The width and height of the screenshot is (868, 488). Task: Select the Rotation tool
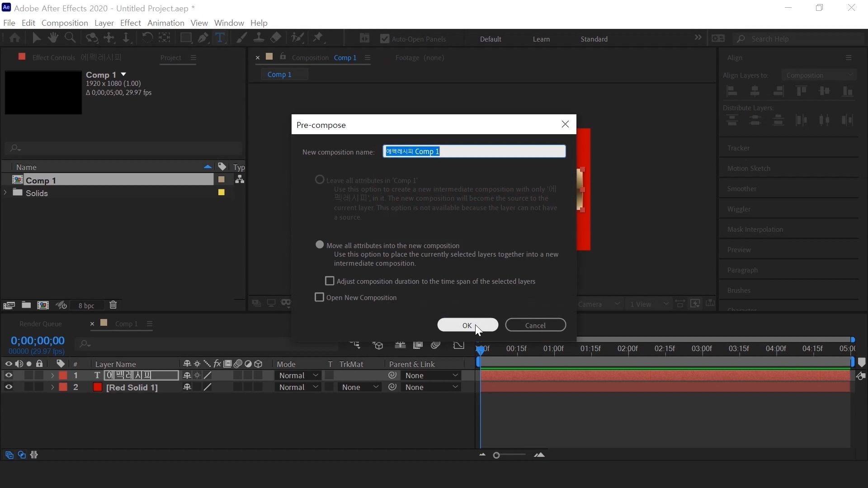tap(147, 38)
